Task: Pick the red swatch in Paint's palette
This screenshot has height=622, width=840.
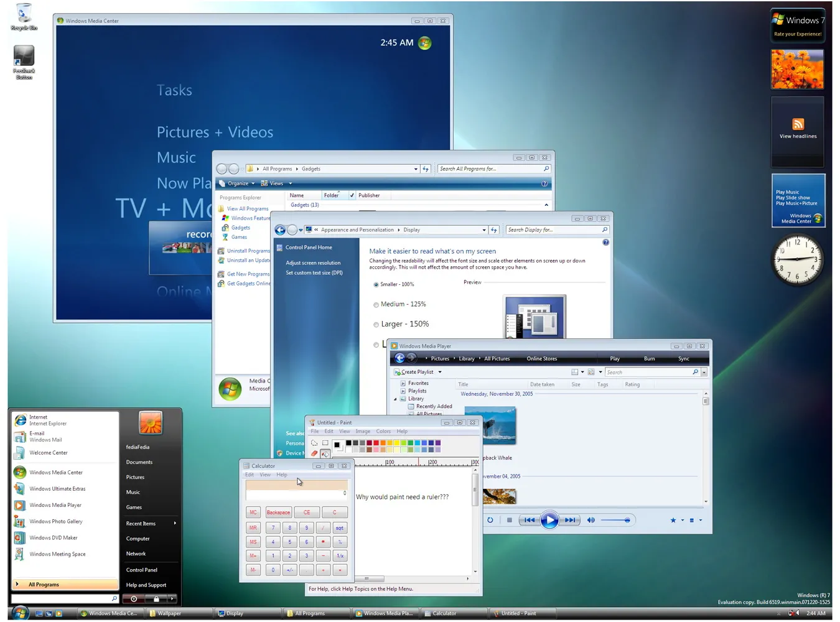Action: click(x=376, y=443)
